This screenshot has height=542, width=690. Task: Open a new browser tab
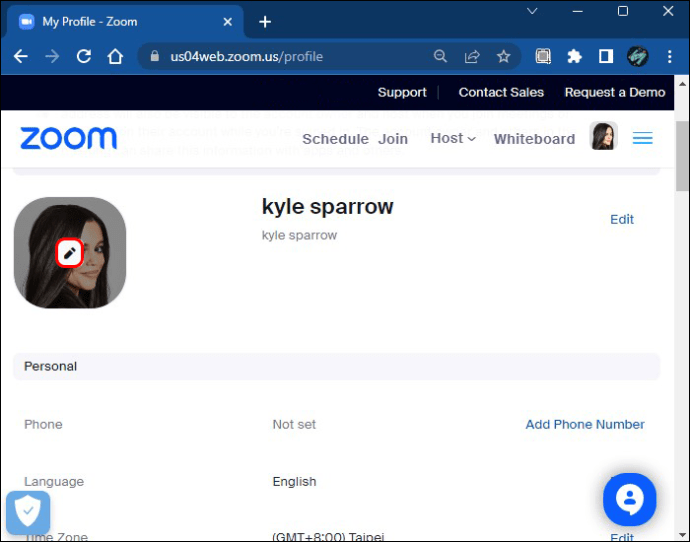(265, 22)
